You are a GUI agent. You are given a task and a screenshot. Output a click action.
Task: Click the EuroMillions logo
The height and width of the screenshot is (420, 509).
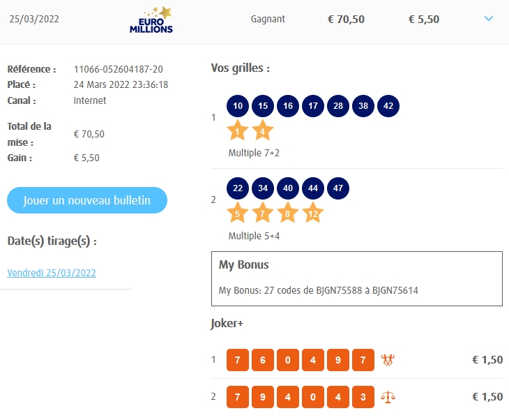151,20
